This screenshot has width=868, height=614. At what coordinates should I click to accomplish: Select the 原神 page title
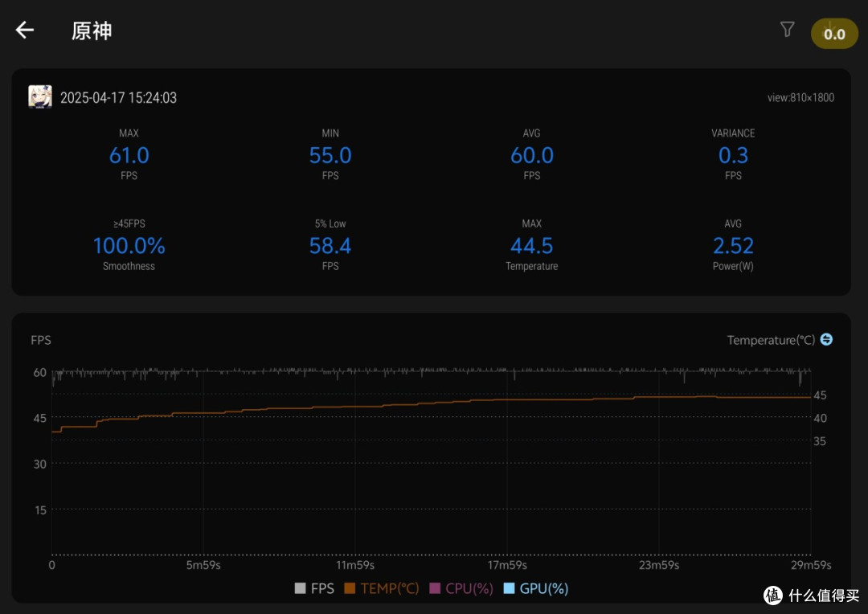tap(92, 31)
